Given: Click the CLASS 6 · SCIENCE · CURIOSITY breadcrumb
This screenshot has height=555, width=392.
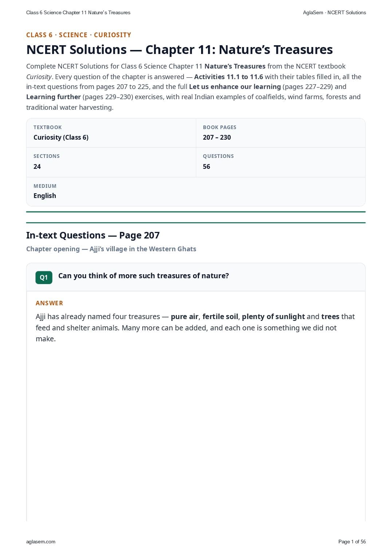Looking at the screenshot, I should (79, 35).
